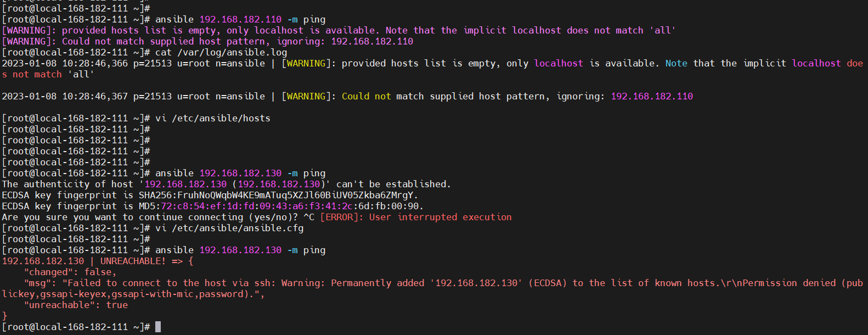
Task: Click the 'Failed to connect to the host' message
Action: (147, 283)
